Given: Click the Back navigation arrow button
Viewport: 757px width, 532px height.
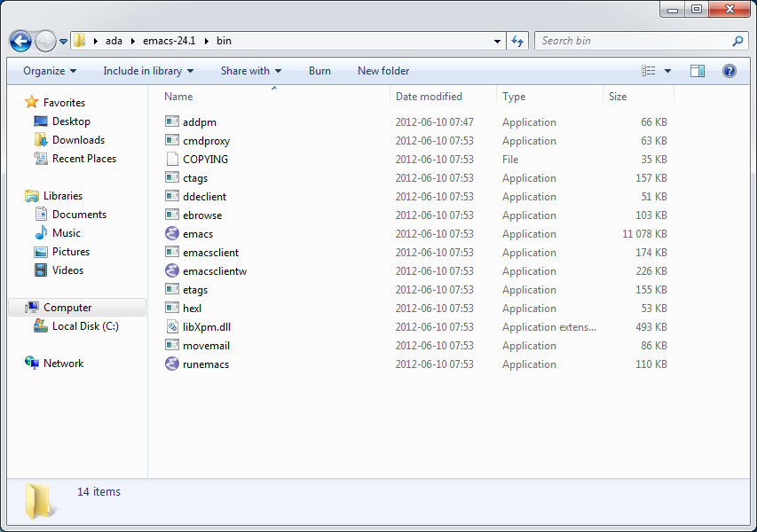Looking at the screenshot, I should pos(20,41).
